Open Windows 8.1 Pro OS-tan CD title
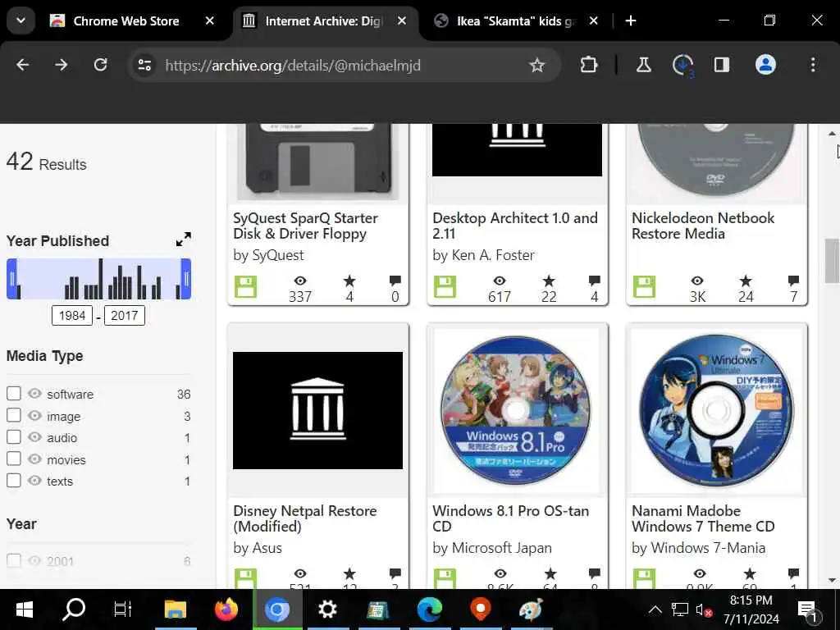 pyautogui.click(x=510, y=518)
